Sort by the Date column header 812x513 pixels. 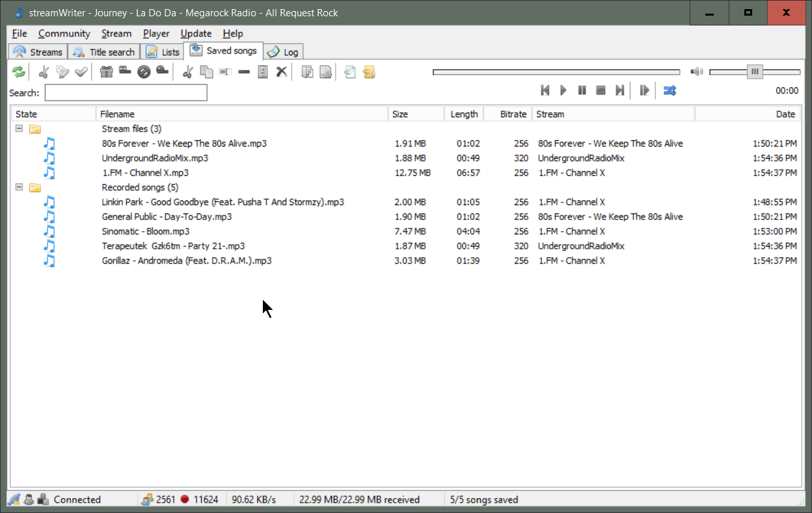(748, 114)
